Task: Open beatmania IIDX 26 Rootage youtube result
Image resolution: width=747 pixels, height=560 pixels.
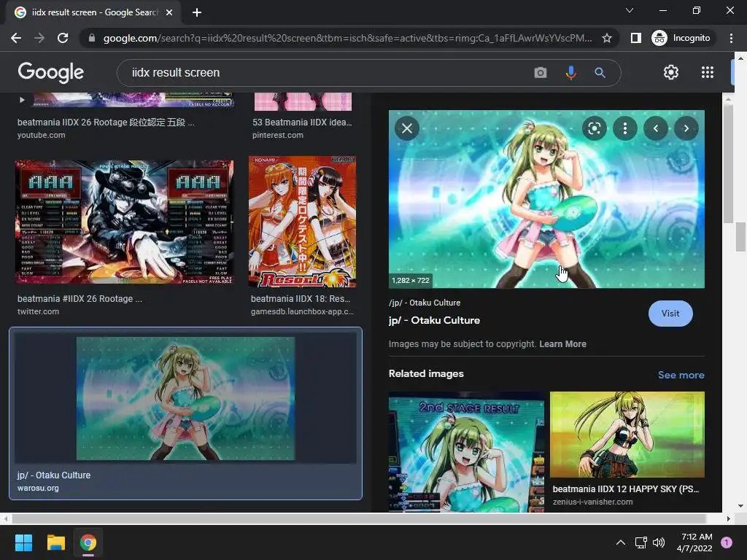Action: [x=106, y=122]
